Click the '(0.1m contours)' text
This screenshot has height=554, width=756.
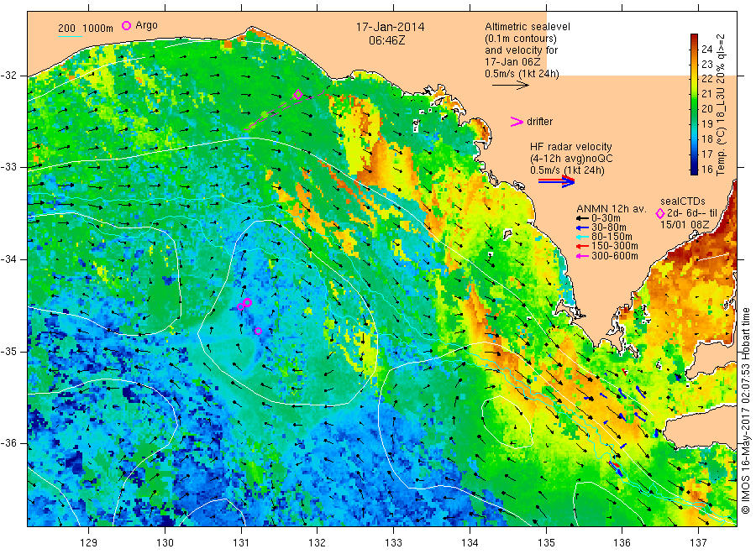(x=521, y=39)
